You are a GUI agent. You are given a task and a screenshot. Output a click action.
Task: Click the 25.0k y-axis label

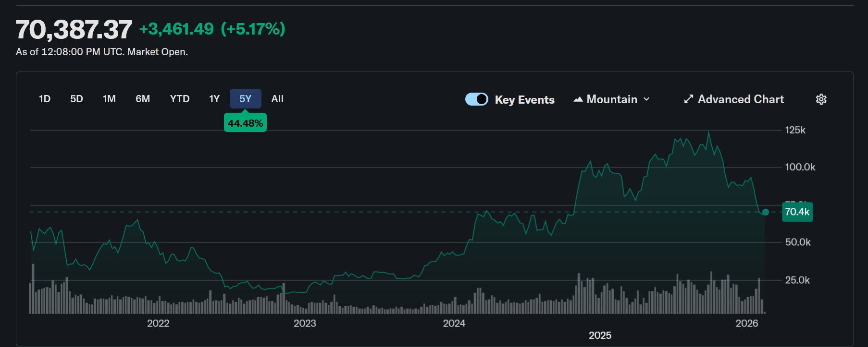pyautogui.click(x=797, y=280)
